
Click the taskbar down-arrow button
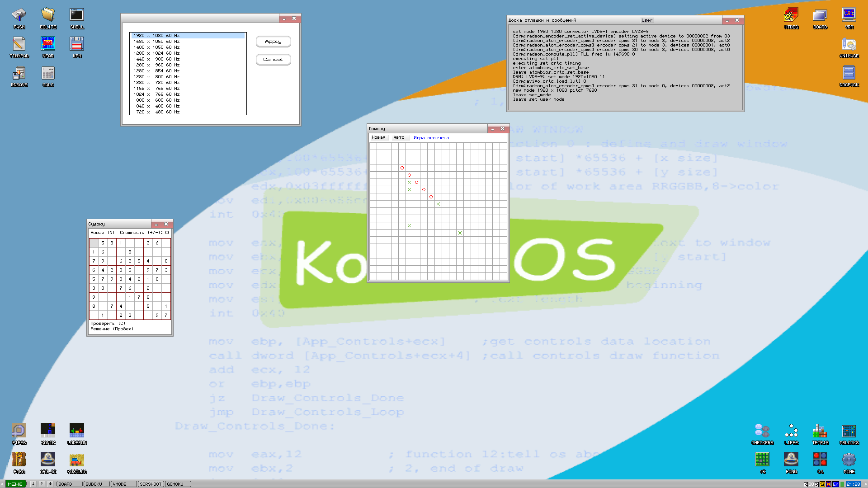click(x=33, y=484)
